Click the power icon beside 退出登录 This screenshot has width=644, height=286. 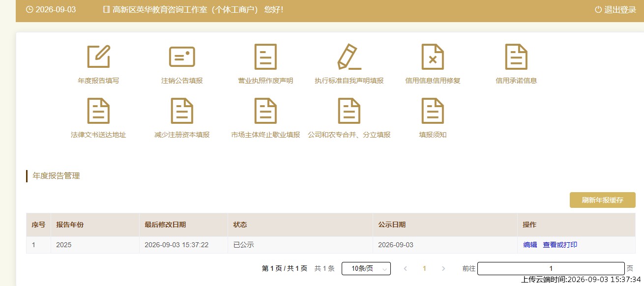point(598,9)
